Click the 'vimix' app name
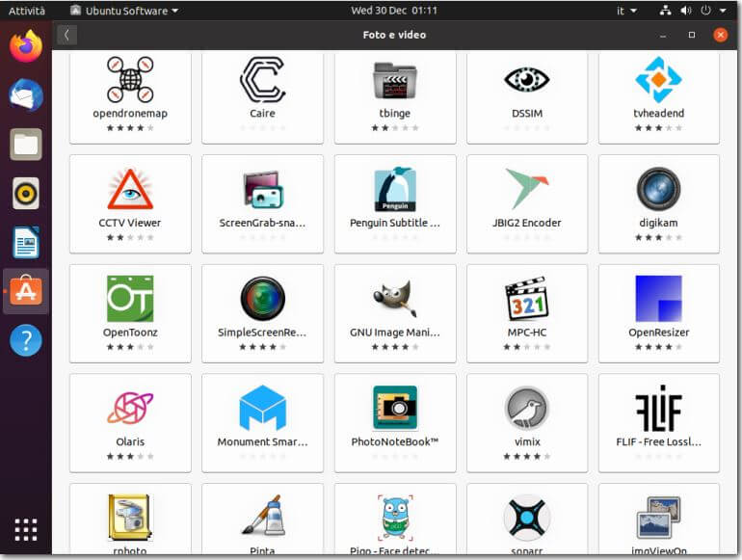 pyautogui.click(x=527, y=441)
